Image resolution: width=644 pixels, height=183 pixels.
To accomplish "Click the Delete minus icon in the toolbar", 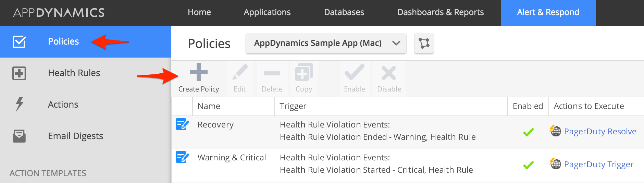I will (272, 73).
